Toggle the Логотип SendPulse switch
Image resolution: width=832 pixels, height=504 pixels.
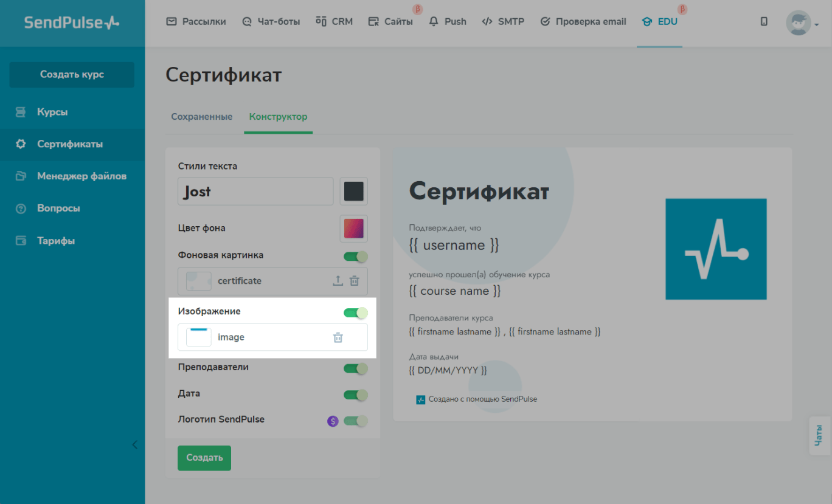356,421
